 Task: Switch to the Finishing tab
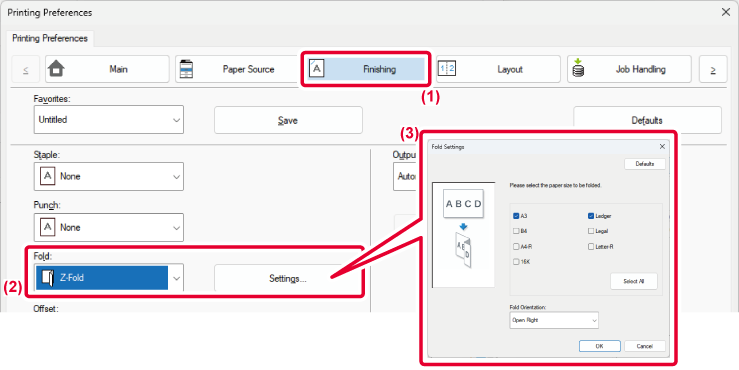coord(366,69)
